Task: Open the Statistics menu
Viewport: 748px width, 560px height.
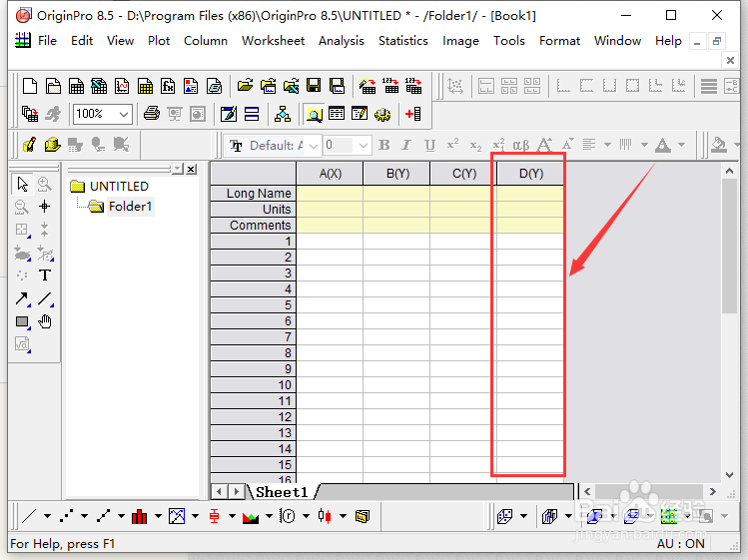Action: click(x=403, y=41)
